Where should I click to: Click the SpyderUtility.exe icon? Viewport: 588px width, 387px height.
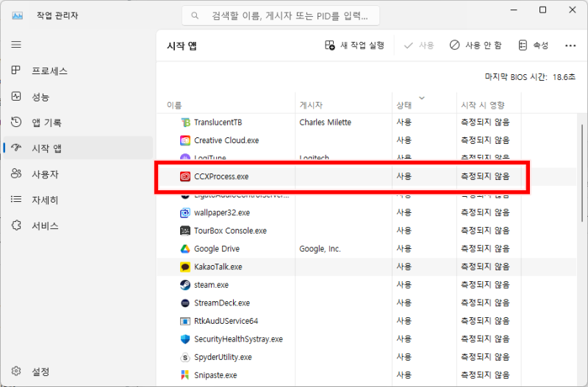point(185,357)
